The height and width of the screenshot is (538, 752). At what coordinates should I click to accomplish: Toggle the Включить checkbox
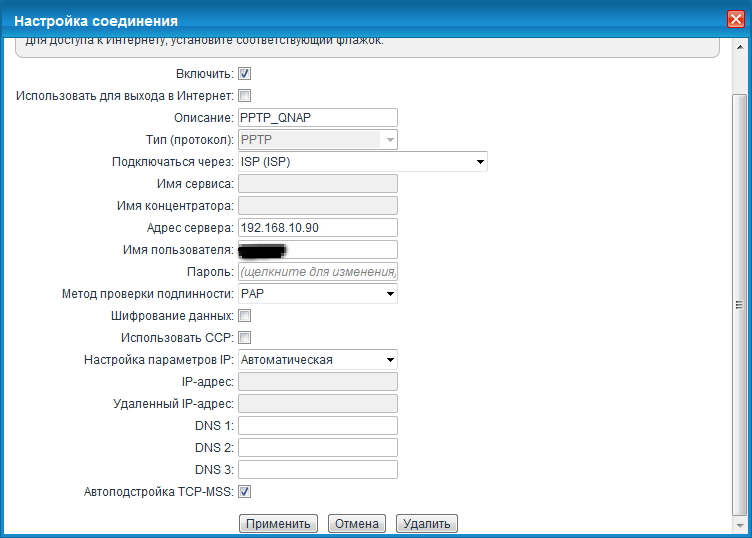tap(244, 74)
